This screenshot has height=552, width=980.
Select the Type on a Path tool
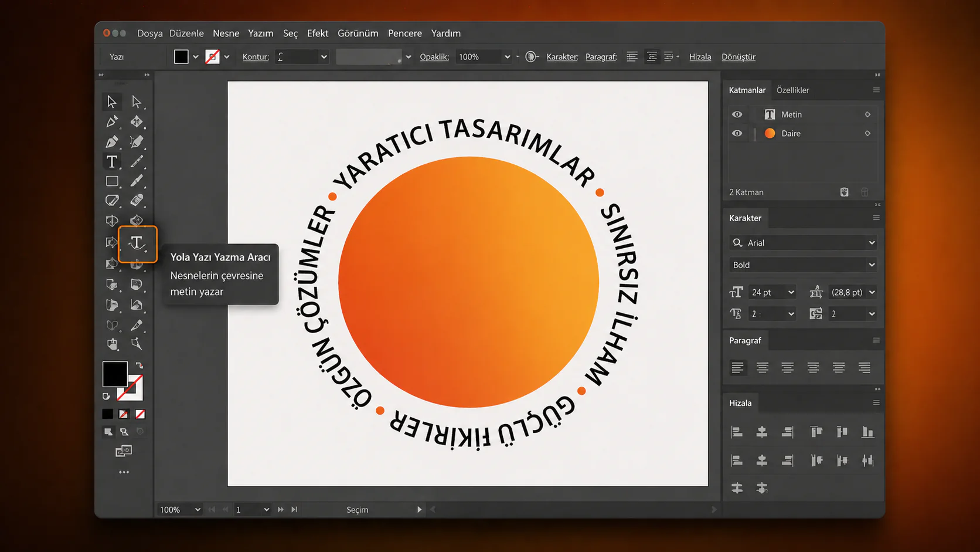(137, 244)
